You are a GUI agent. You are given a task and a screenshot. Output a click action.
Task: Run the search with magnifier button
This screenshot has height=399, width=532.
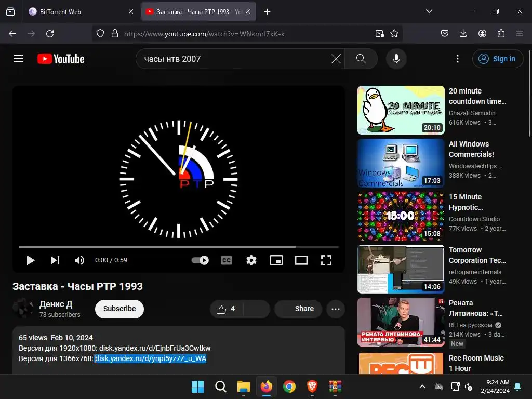tap(361, 59)
